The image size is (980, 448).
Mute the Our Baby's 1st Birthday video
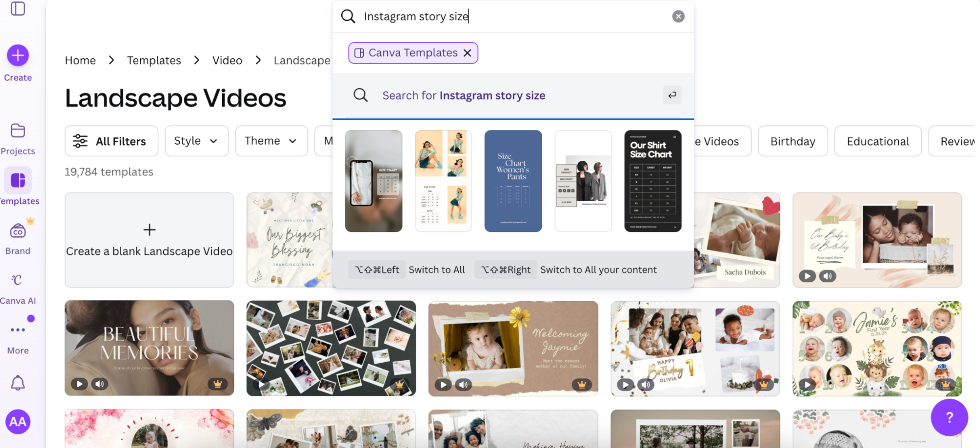click(x=828, y=276)
